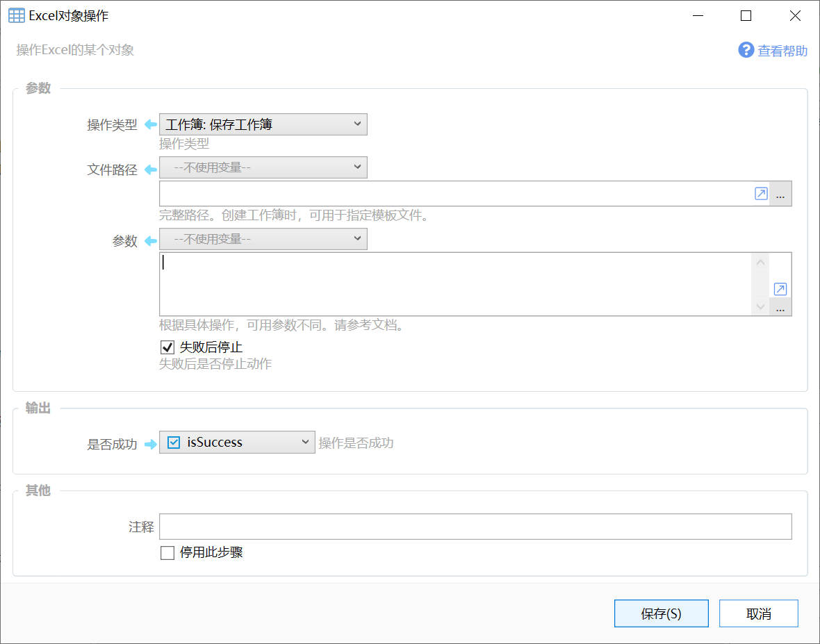
Task: Toggle the isSuccess checkbox in output dropdown
Action: (x=174, y=443)
